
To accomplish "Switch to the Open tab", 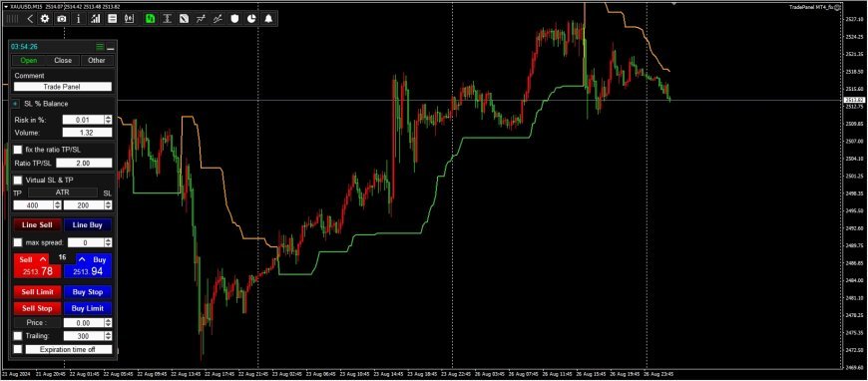I will pos(29,61).
